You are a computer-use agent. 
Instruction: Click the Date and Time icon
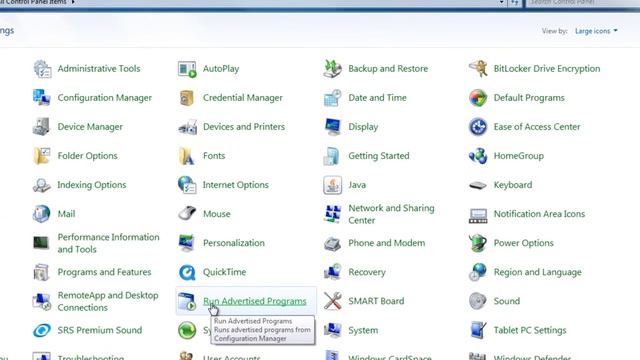point(333,98)
